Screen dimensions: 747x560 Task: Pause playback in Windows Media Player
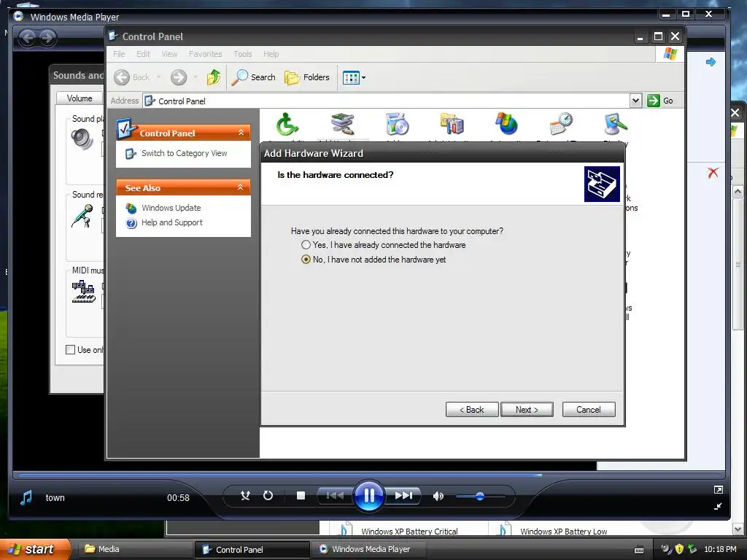(368, 496)
